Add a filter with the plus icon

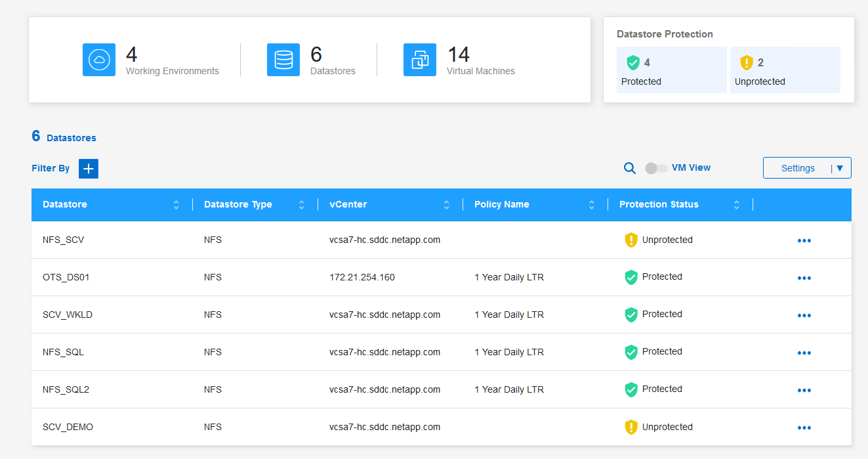89,168
